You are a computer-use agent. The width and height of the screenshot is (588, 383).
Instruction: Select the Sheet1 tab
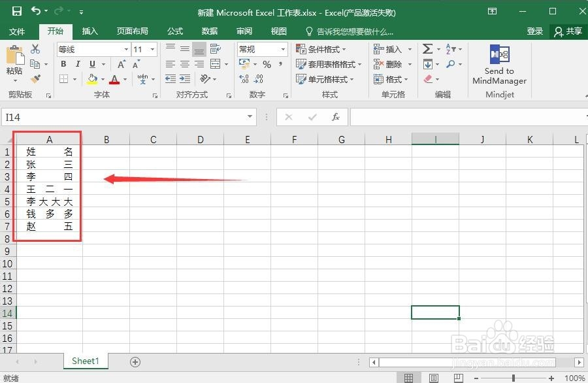click(x=86, y=361)
